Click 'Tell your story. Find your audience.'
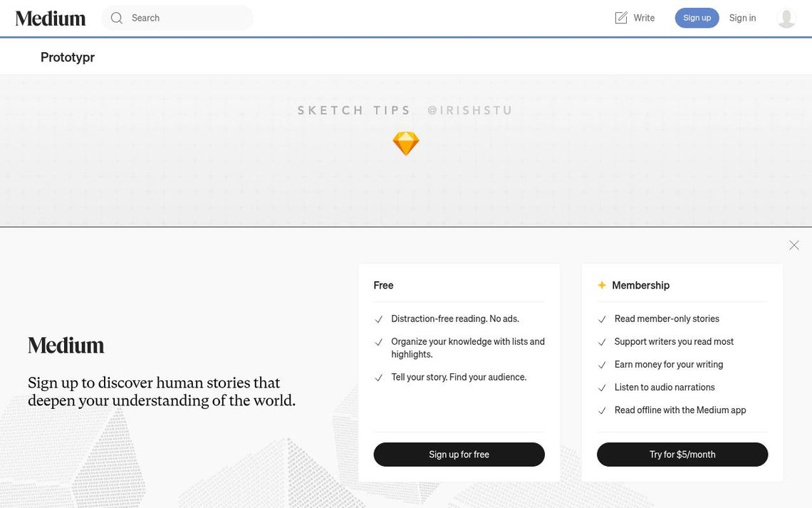 pos(458,377)
